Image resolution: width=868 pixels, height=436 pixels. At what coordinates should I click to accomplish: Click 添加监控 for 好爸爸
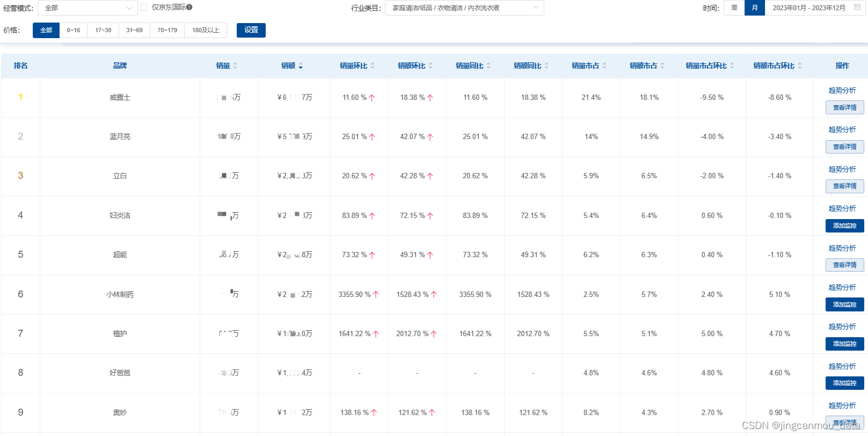click(x=845, y=383)
